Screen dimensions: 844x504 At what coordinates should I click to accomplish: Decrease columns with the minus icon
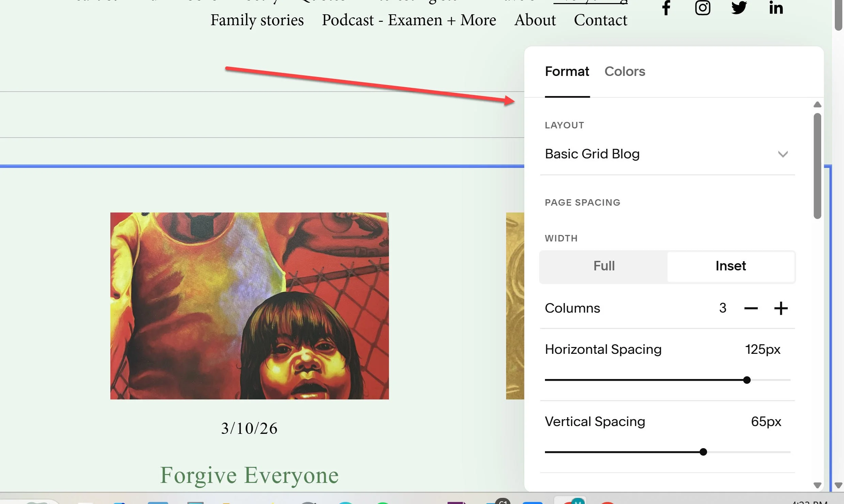click(x=751, y=309)
